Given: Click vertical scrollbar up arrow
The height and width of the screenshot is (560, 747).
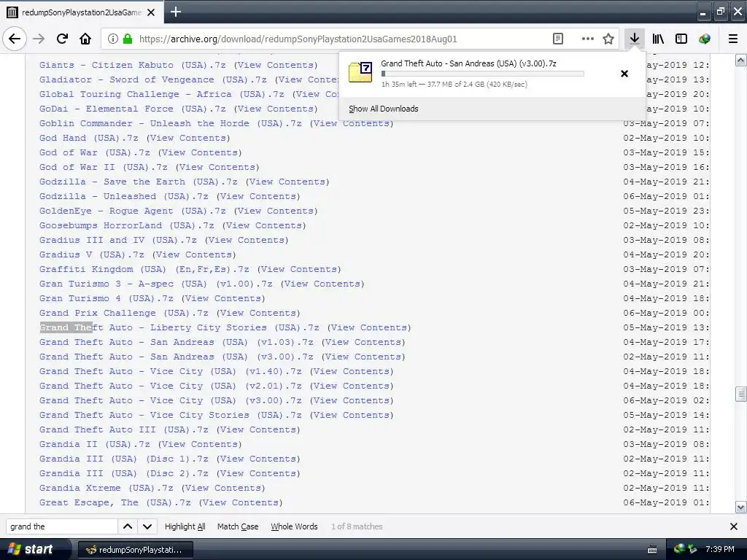Looking at the screenshot, I should (741, 60).
